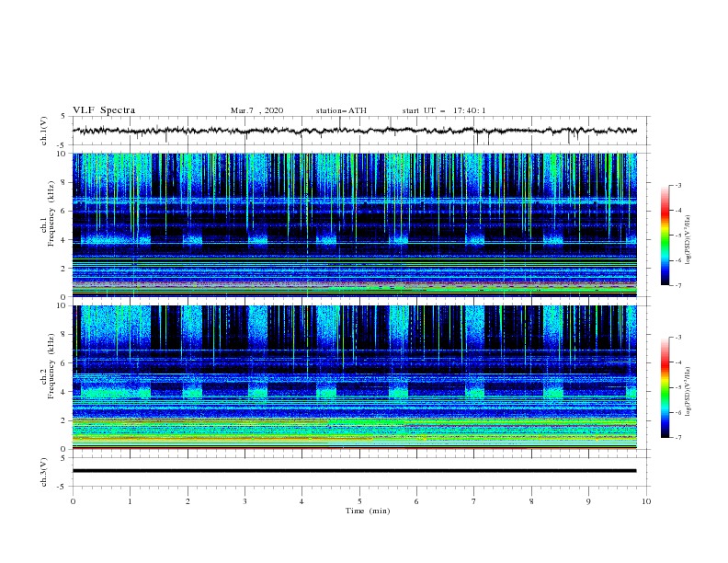Click the "-5" tick on ch.2 color bar
728x563 pixels.
677,387
